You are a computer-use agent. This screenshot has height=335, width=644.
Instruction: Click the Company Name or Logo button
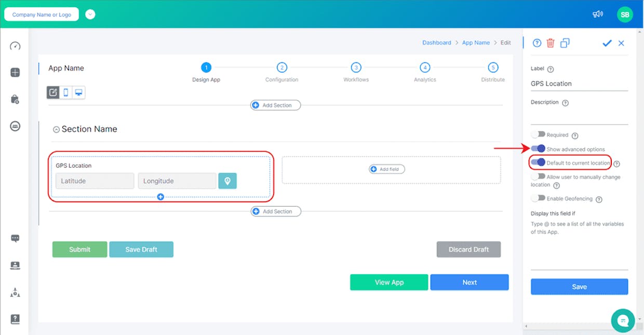point(42,15)
